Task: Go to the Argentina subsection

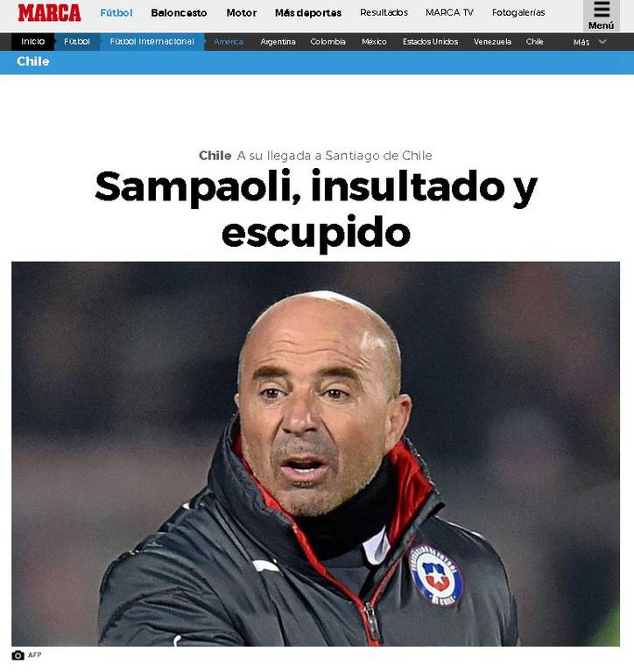Action: 278,42
